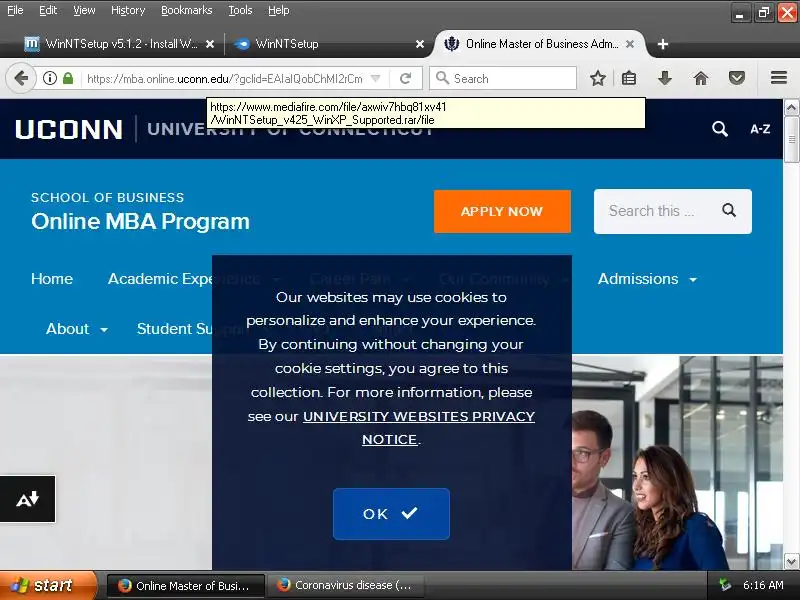Click the UCONN logo

[x=69, y=129]
